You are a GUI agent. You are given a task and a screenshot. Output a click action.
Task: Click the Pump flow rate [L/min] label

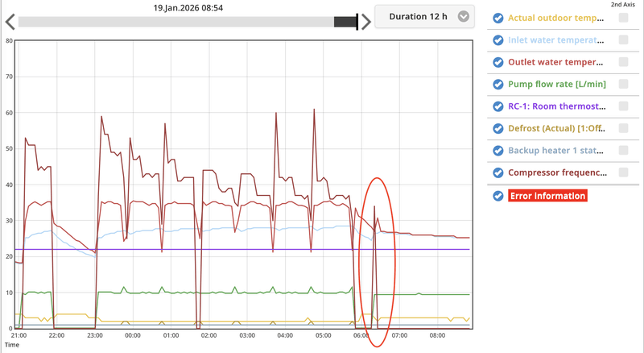click(x=557, y=84)
